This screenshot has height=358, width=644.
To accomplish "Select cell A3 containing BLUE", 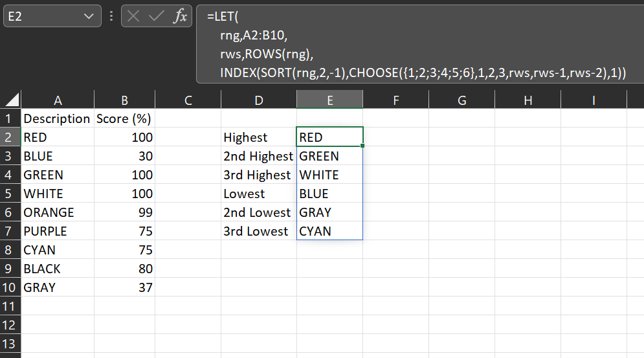I will (x=58, y=156).
